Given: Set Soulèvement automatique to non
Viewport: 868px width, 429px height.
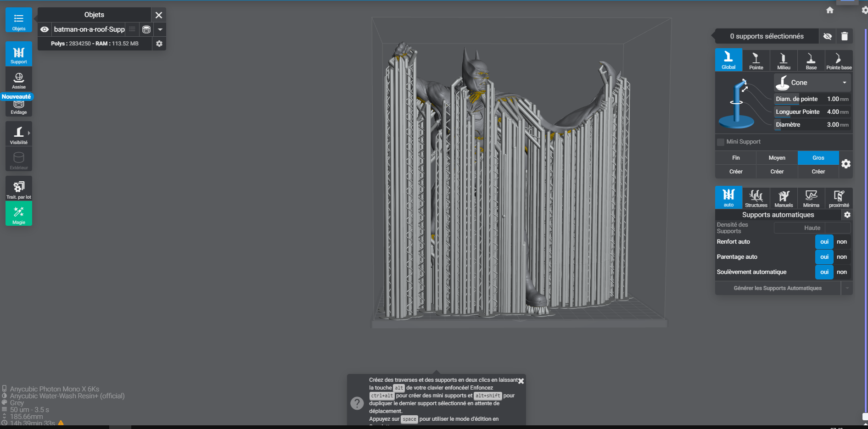Looking at the screenshot, I should pos(842,272).
